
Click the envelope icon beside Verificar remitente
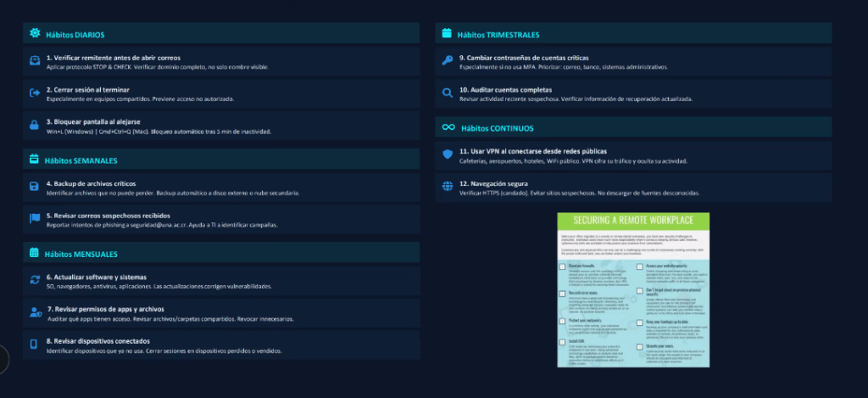(x=35, y=61)
